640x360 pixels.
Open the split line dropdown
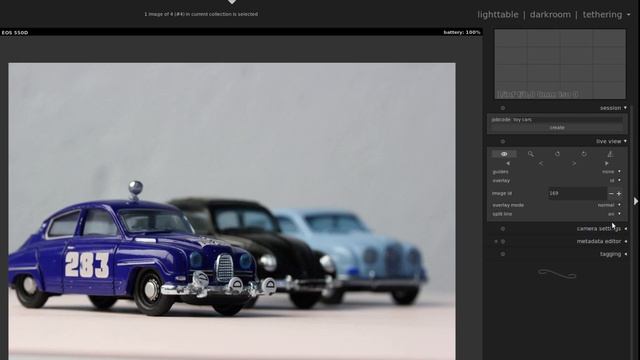coord(557,214)
